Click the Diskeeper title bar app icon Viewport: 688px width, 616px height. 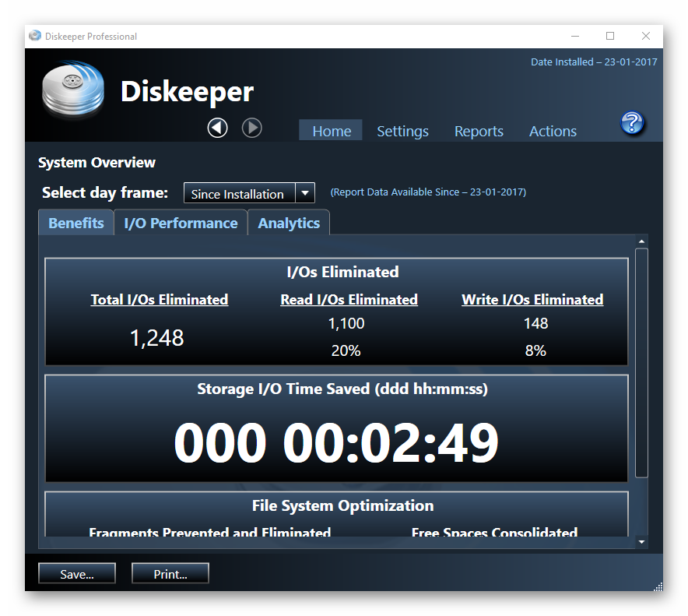point(35,36)
